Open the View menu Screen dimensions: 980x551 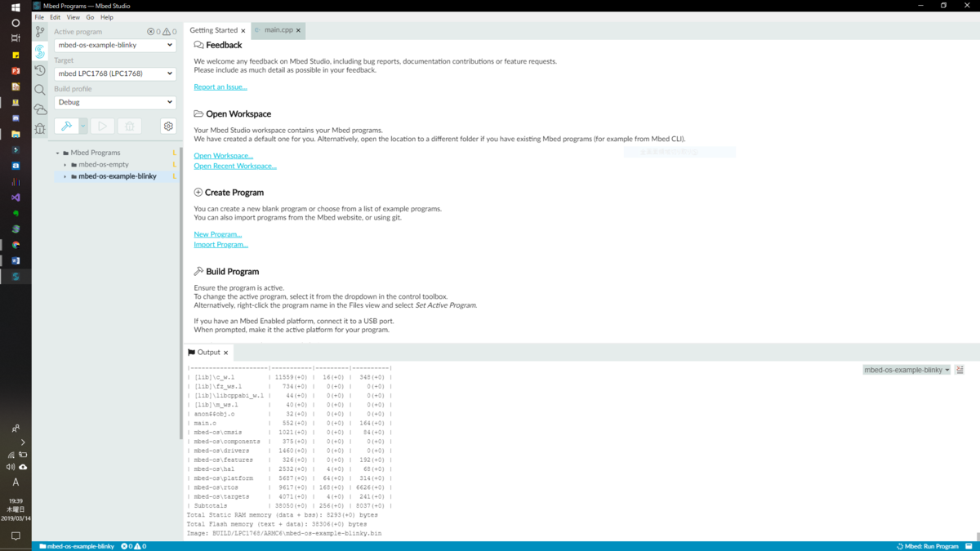[73, 17]
